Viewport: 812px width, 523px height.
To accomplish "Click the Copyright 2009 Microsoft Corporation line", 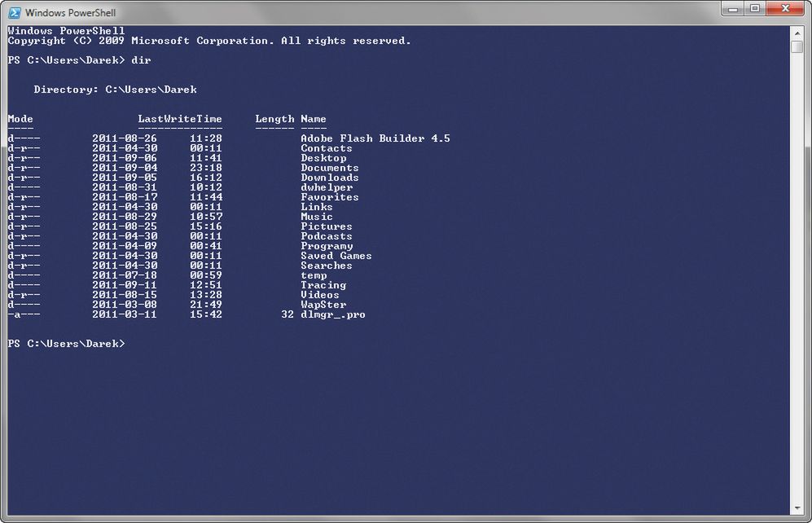I will pos(209,41).
